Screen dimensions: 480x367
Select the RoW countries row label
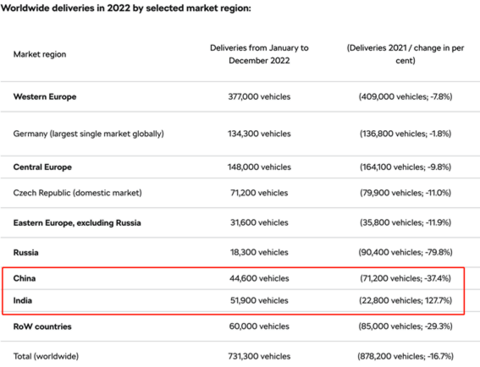coord(42,326)
